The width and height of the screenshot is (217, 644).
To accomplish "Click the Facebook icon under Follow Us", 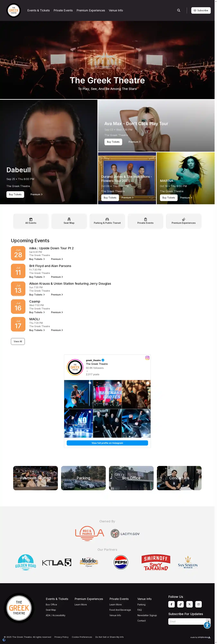I will 172,604.
